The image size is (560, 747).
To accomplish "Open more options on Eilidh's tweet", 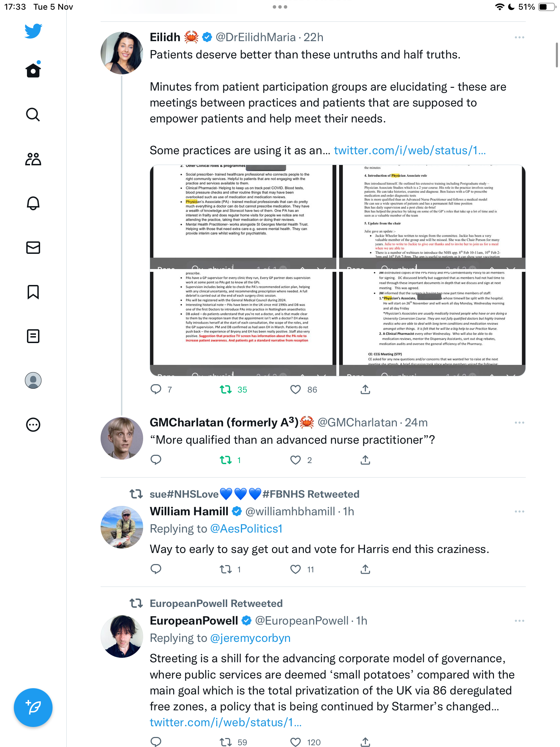I will (x=519, y=37).
